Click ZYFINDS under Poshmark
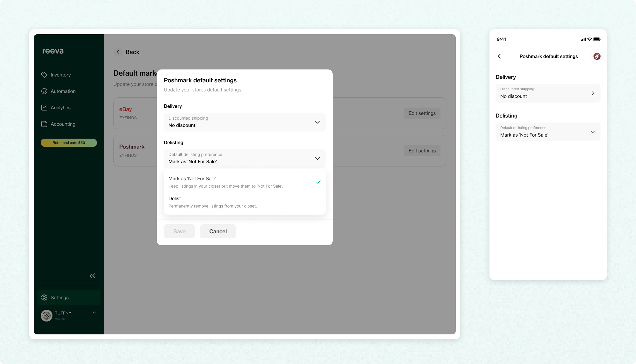 (x=128, y=155)
